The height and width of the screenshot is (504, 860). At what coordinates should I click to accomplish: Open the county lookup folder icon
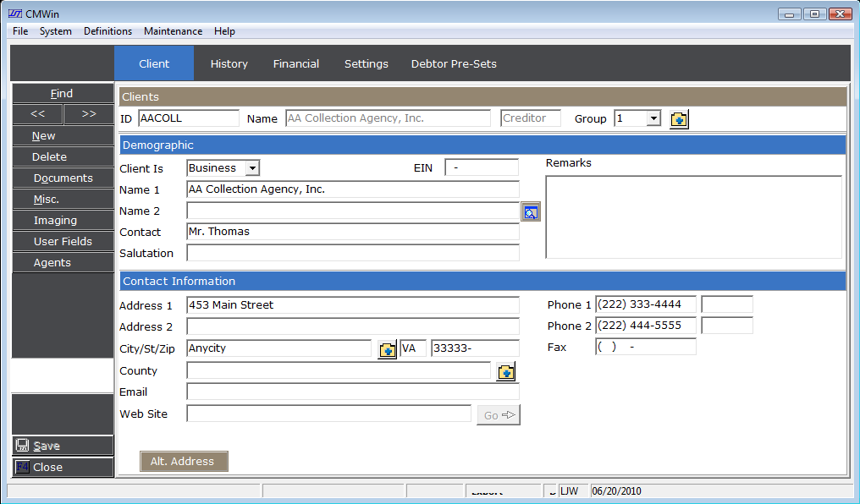506,371
